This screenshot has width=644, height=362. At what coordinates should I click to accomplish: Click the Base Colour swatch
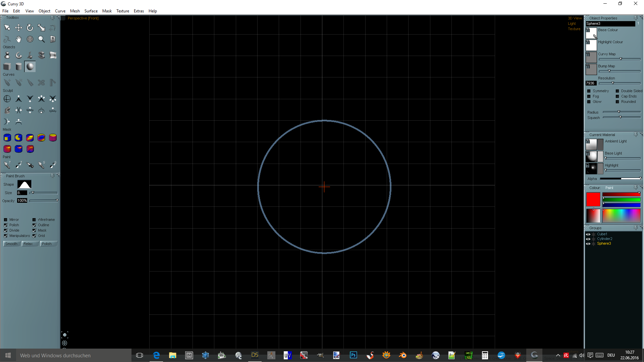coord(591,33)
